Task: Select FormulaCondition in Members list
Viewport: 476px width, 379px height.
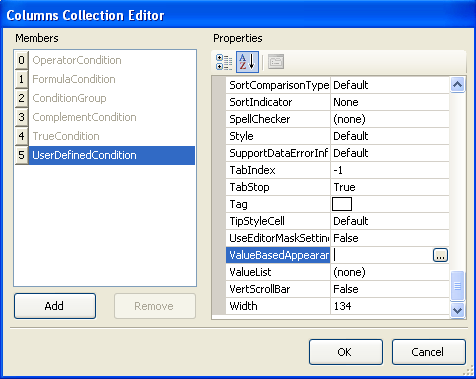Action: 112,79
